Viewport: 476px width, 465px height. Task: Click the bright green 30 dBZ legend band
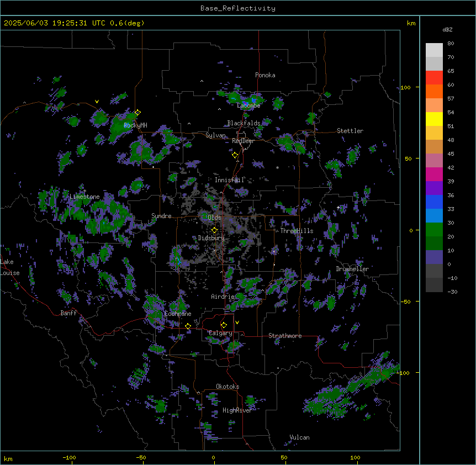click(434, 230)
